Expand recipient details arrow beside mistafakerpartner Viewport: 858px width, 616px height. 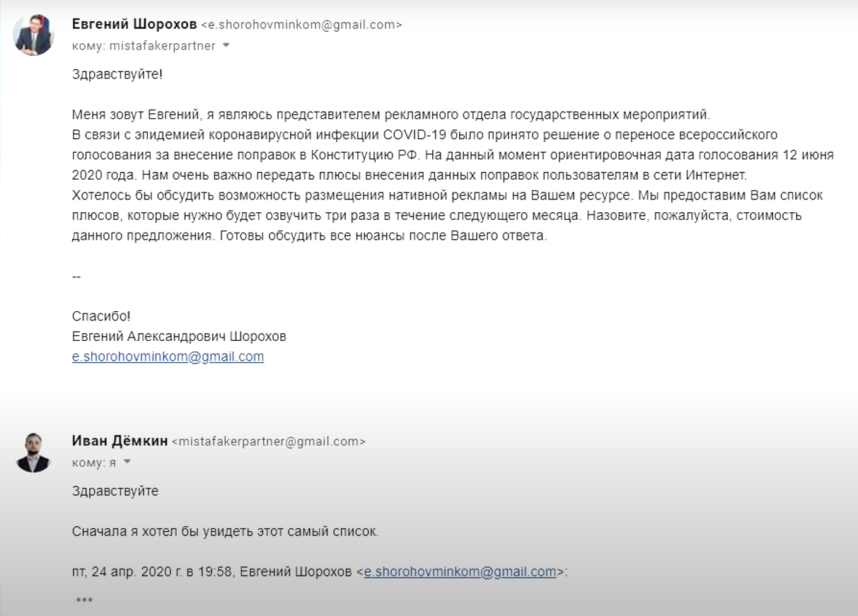pyautogui.click(x=226, y=46)
